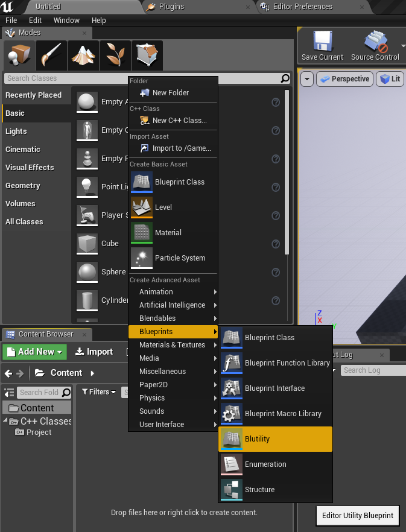Open the Lit view mode dropdown
The height and width of the screenshot is (532, 406).
click(390, 79)
